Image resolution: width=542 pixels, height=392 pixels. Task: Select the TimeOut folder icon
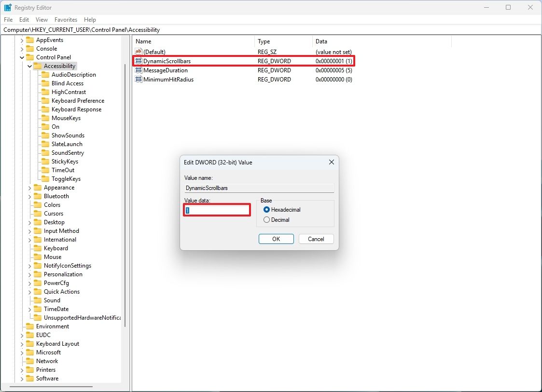coord(45,170)
